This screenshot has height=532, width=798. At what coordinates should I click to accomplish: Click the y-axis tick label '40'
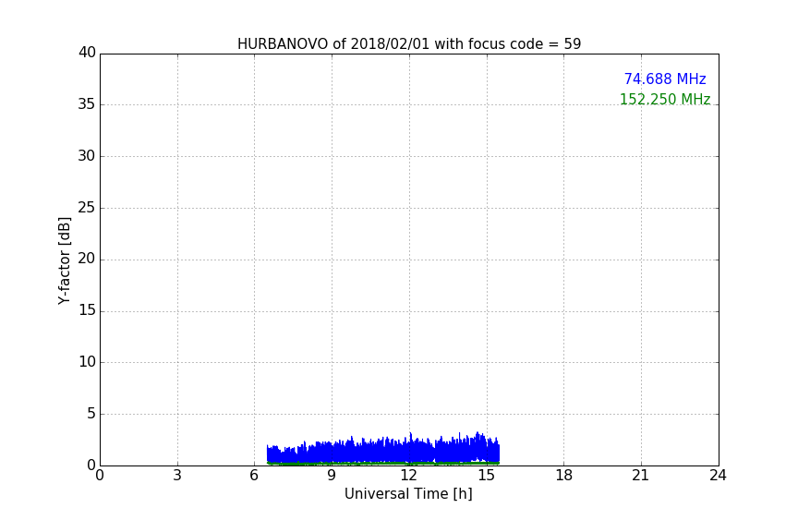tap(87, 53)
